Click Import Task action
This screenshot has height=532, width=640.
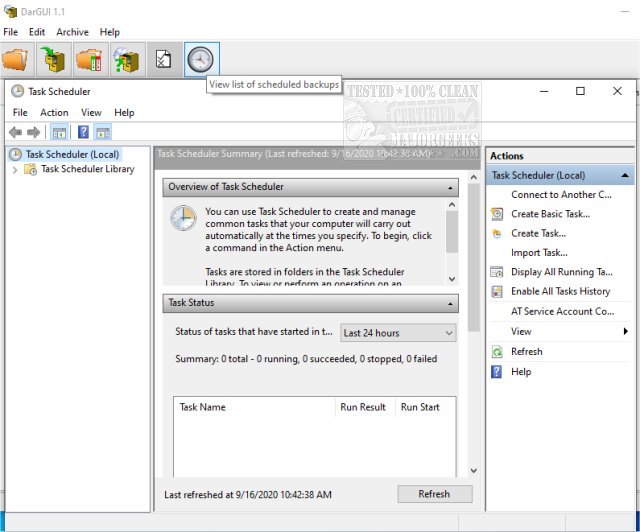coord(539,253)
